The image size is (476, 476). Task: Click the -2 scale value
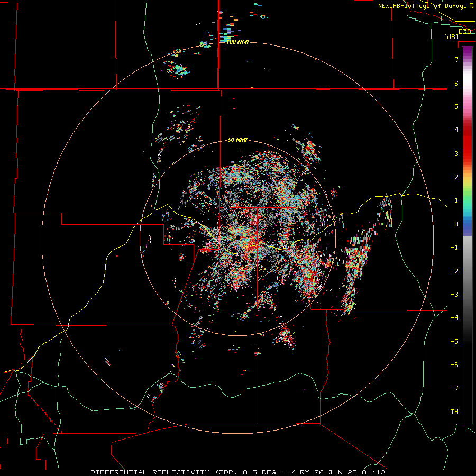[x=454, y=271]
